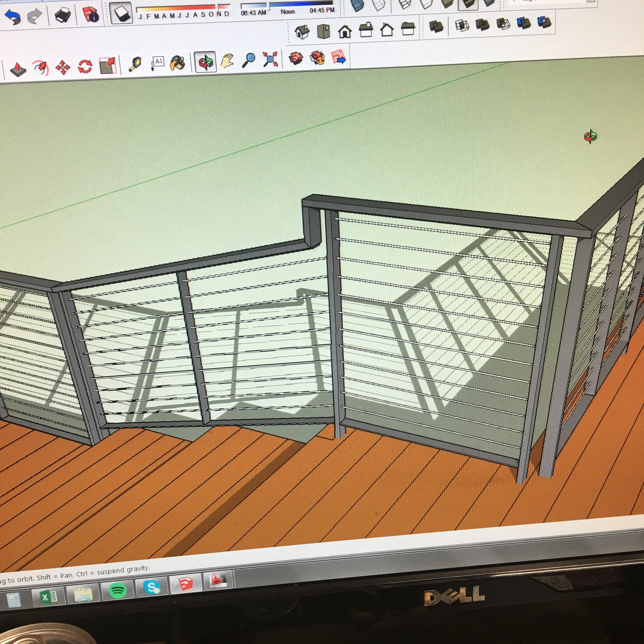
Task: Click the 04:45 PM time label
Action: 322,10
